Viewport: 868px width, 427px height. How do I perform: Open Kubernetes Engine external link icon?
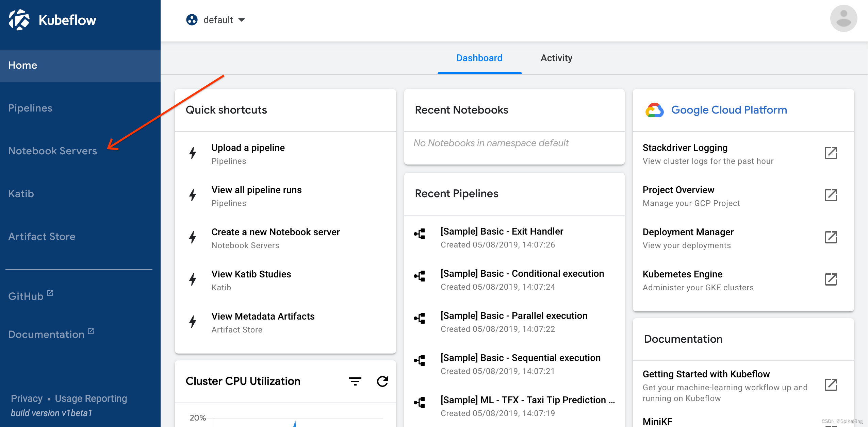point(831,279)
